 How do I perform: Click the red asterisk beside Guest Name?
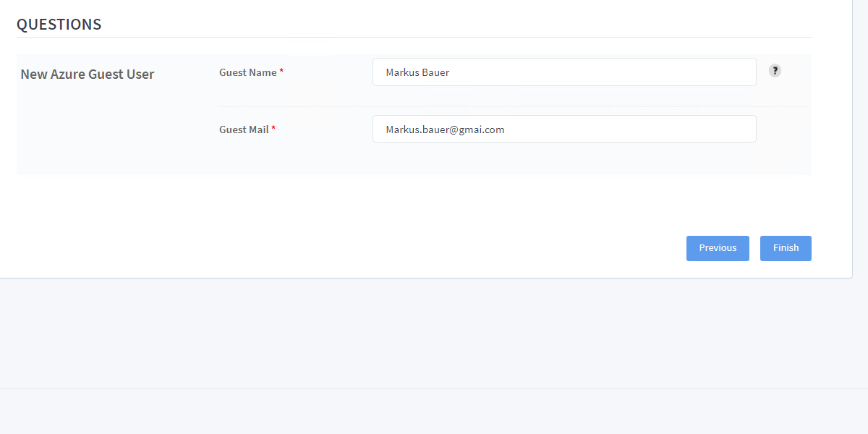coord(281,72)
